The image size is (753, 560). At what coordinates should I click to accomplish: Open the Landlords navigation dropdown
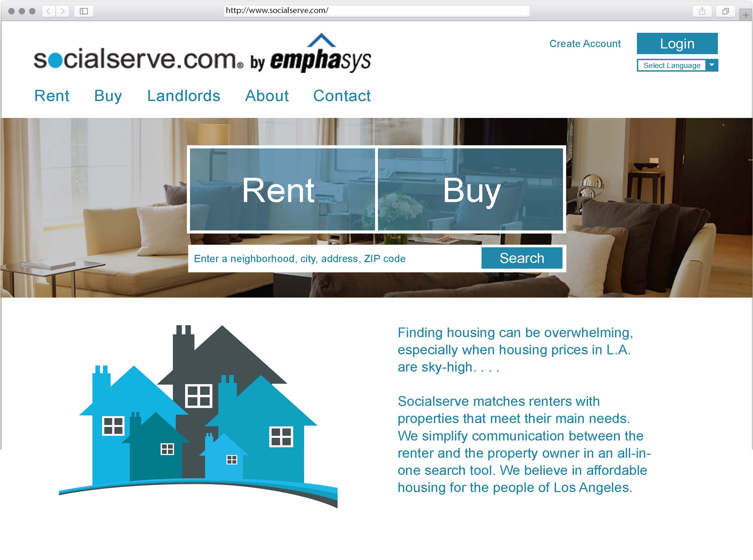183,96
